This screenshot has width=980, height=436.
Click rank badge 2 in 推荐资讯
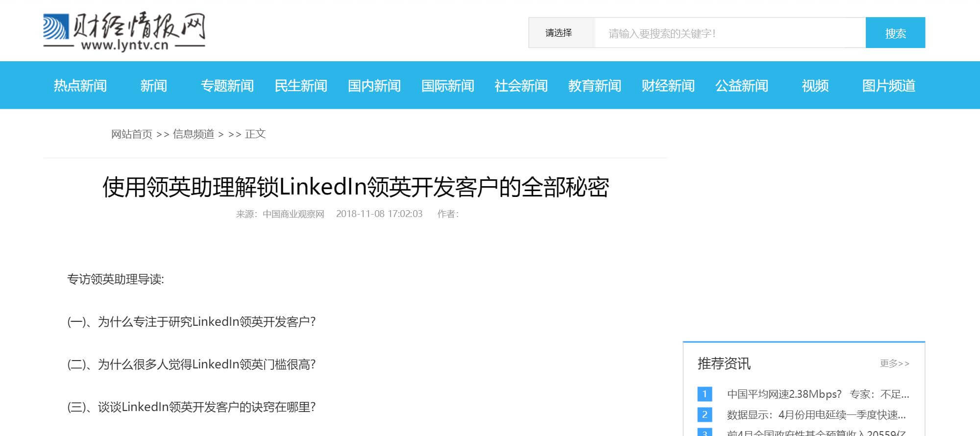[705, 414]
